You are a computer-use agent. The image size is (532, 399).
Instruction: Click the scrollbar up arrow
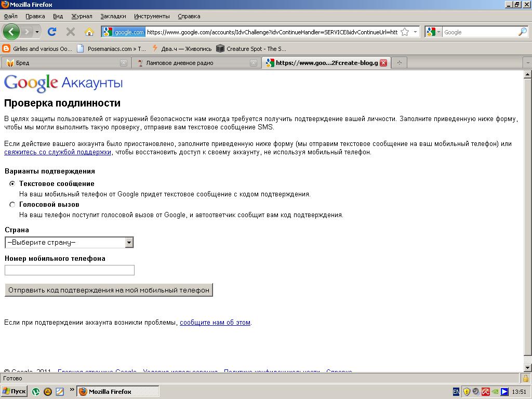pos(527,74)
